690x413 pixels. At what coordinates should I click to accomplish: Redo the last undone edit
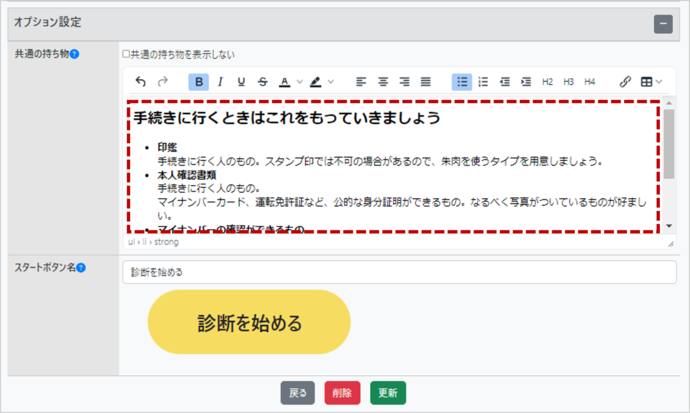coord(163,82)
